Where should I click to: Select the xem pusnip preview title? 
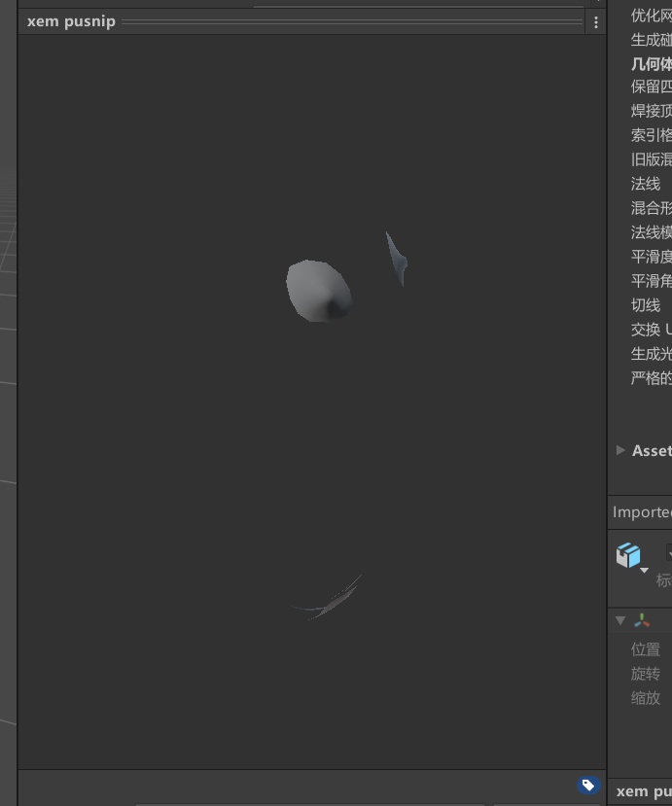71,21
